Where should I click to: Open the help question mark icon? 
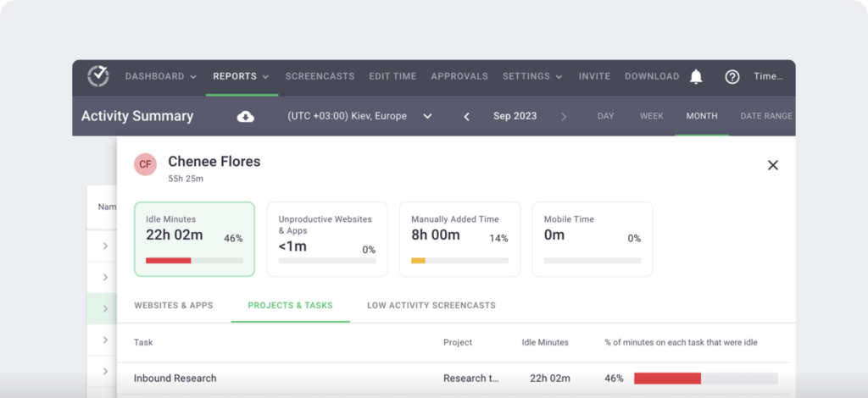tap(732, 77)
